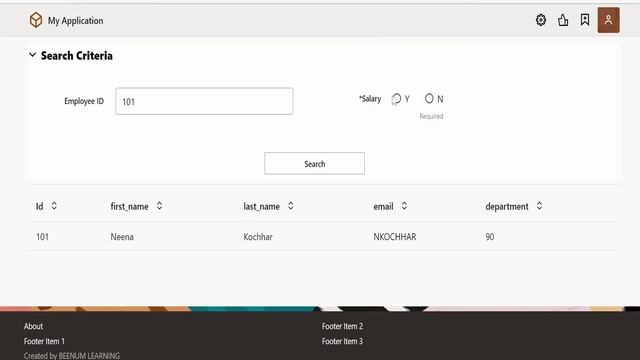Click the first_name column header text
This screenshot has width=640, height=360.
click(129, 207)
